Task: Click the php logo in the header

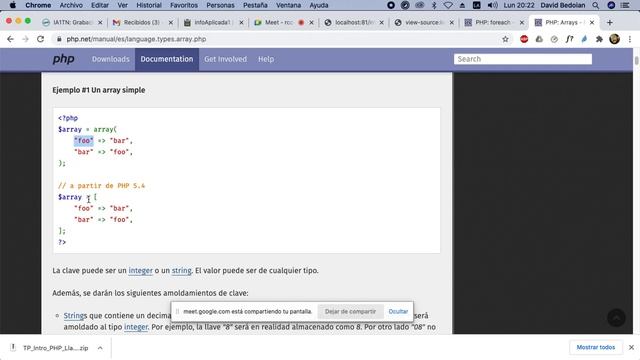Action: (63, 59)
